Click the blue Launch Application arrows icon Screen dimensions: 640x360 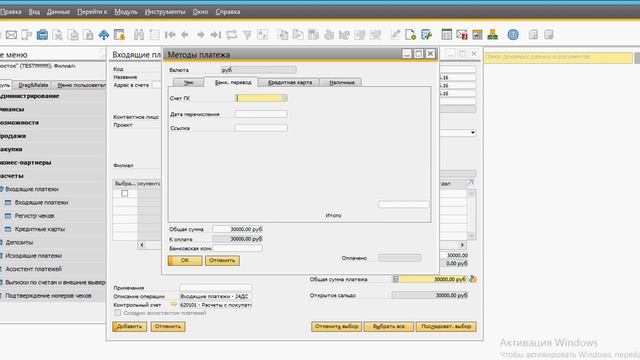pyautogui.click(x=104, y=35)
